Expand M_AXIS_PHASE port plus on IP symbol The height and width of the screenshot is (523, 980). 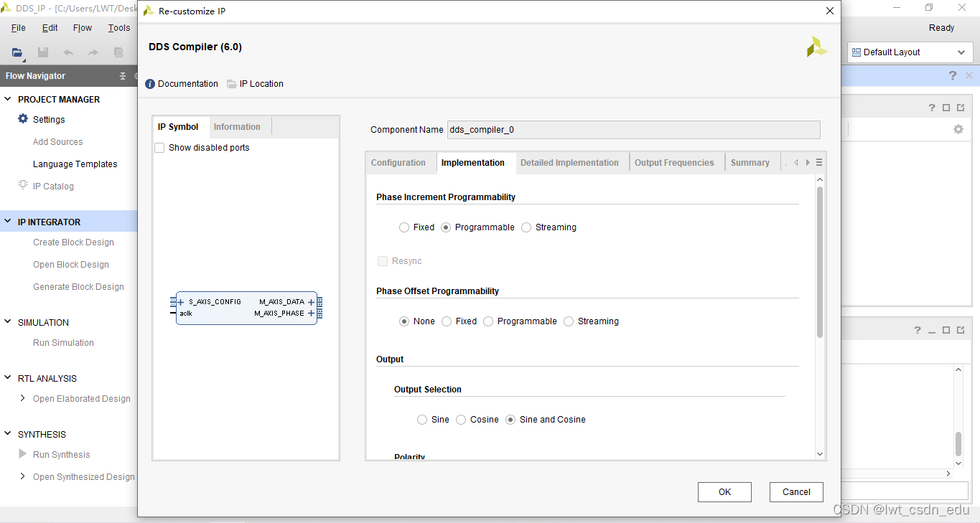tap(312, 314)
